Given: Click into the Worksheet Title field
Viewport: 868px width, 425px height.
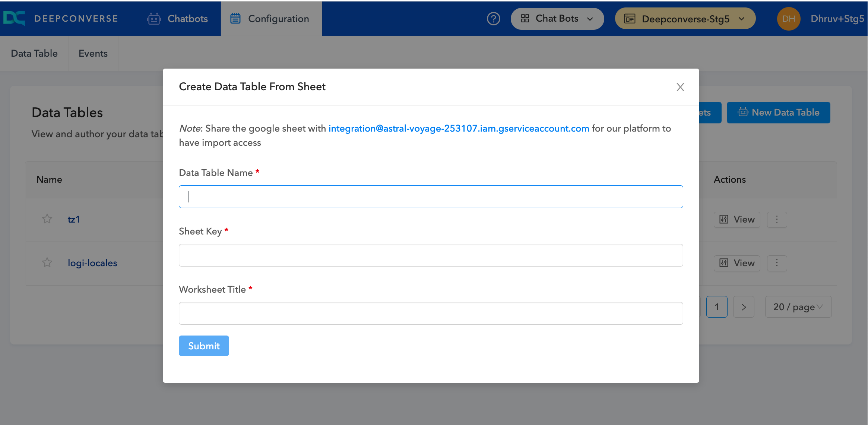Looking at the screenshot, I should pos(431,314).
